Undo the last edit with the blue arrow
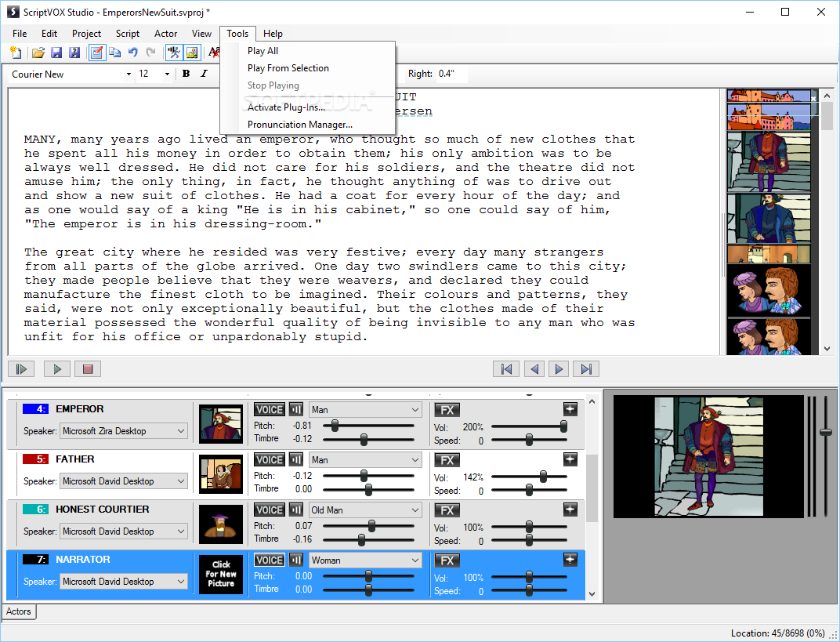 click(x=133, y=53)
